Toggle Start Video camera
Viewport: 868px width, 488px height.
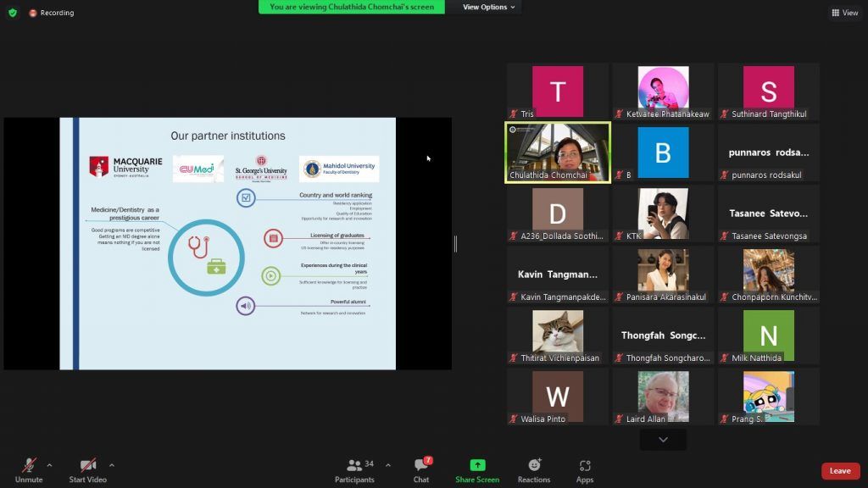point(87,466)
